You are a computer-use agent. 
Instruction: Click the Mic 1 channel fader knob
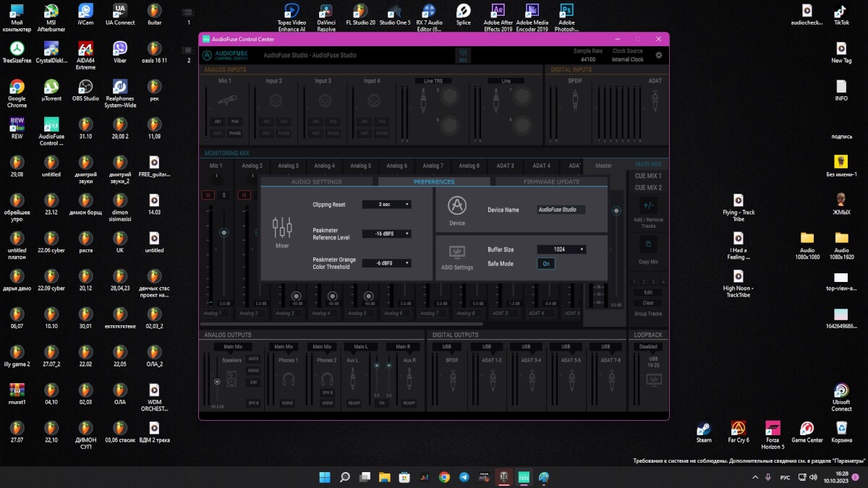(224, 233)
